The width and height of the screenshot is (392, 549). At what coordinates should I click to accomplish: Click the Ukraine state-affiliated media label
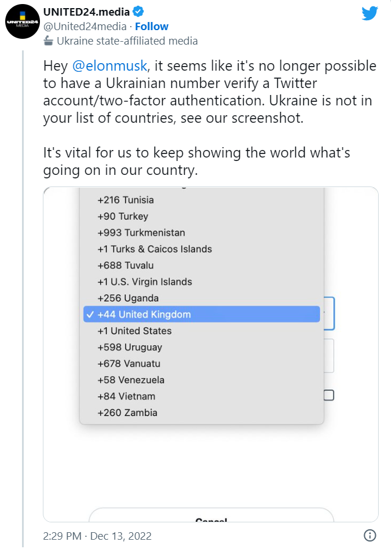127,41
